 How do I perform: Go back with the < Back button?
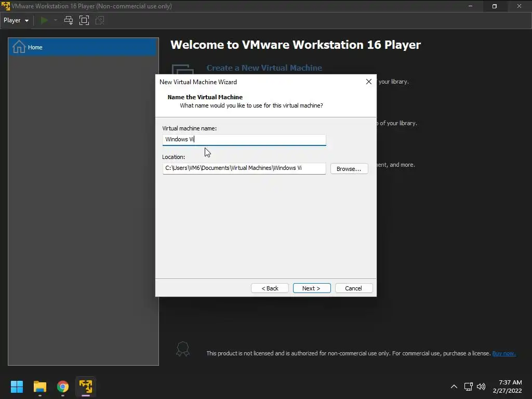click(270, 288)
